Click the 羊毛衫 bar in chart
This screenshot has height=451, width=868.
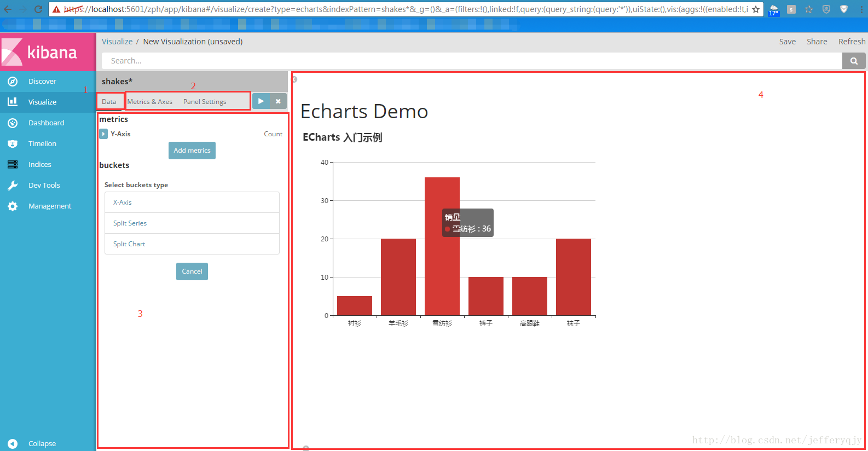pyautogui.click(x=398, y=277)
